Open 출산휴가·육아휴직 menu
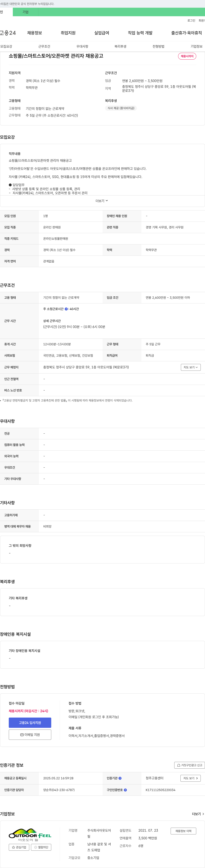This screenshot has width=205, height=868. (x=186, y=33)
